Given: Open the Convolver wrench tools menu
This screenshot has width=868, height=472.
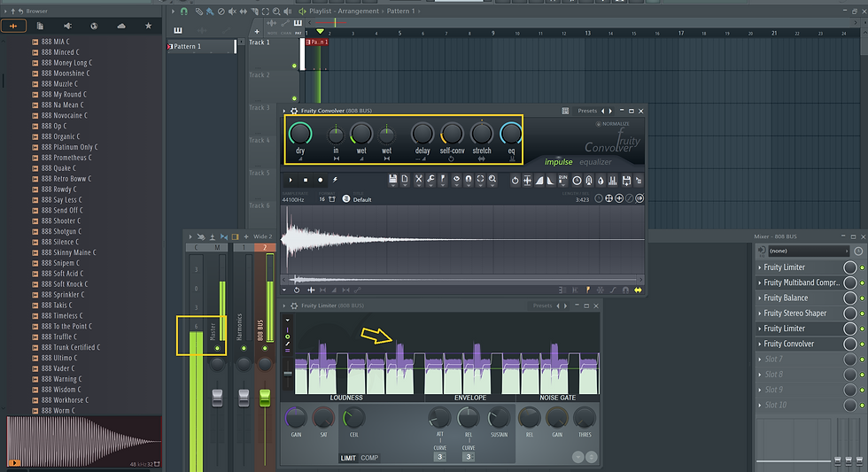Looking at the screenshot, I should click(x=430, y=179).
